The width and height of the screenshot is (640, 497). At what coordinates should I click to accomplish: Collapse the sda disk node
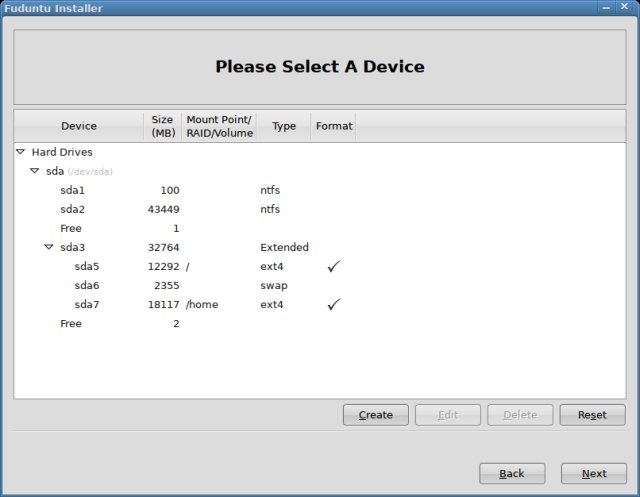click(35, 171)
